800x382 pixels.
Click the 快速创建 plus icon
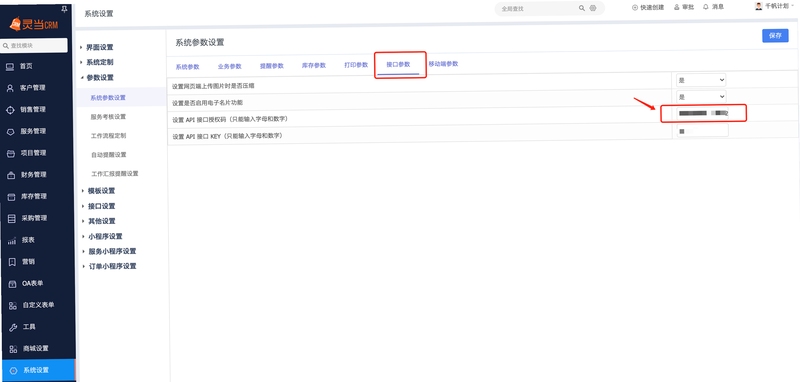point(635,8)
